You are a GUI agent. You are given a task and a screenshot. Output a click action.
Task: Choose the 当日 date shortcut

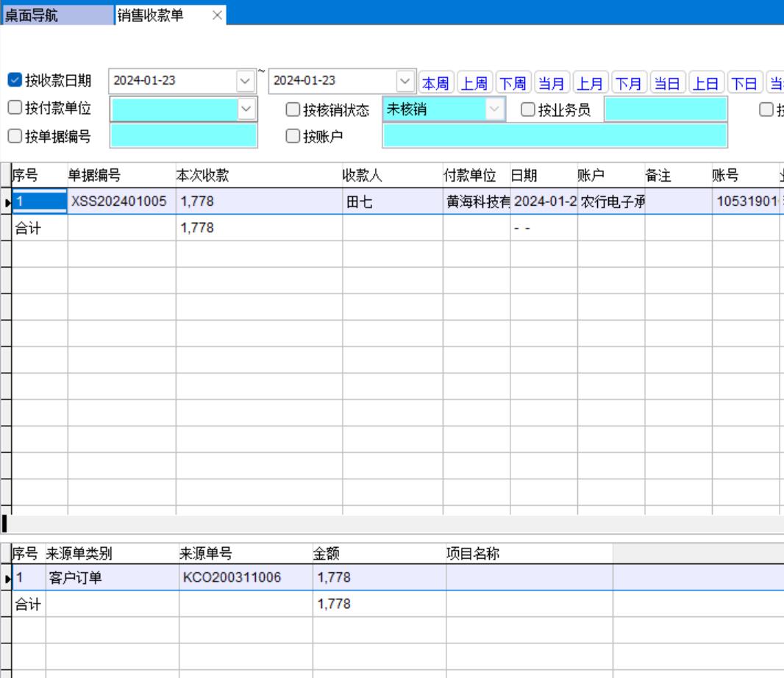pyautogui.click(x=667, y=83)
